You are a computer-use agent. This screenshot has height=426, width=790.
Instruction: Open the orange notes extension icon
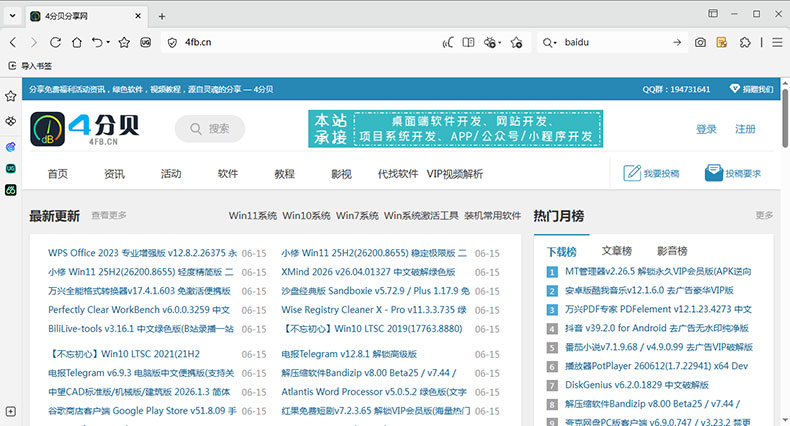tap(722, 43)
